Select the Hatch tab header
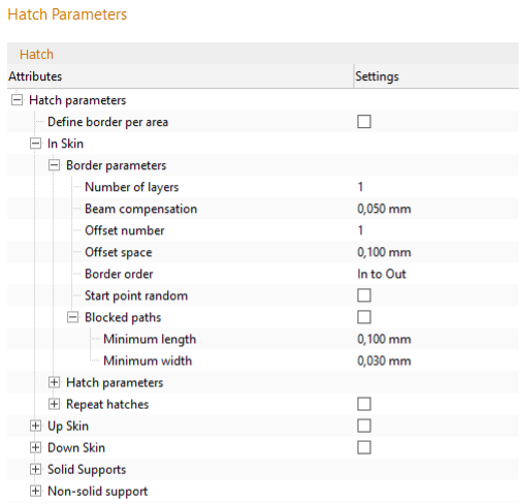 36,54
